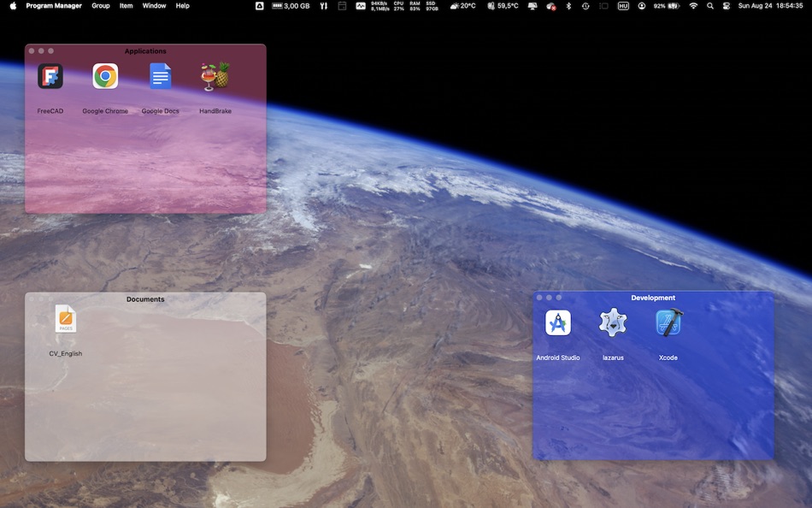Click the Google Chrome label text

tap(105, 111)
